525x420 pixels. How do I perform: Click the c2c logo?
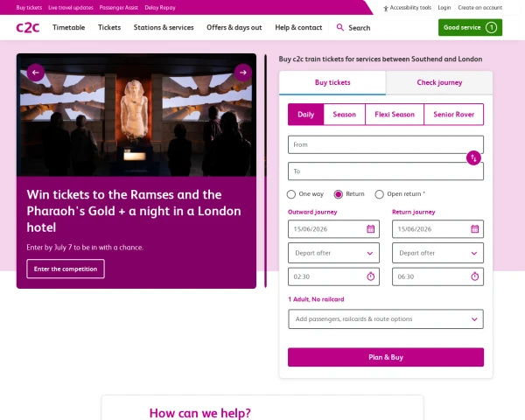[28, 27]
